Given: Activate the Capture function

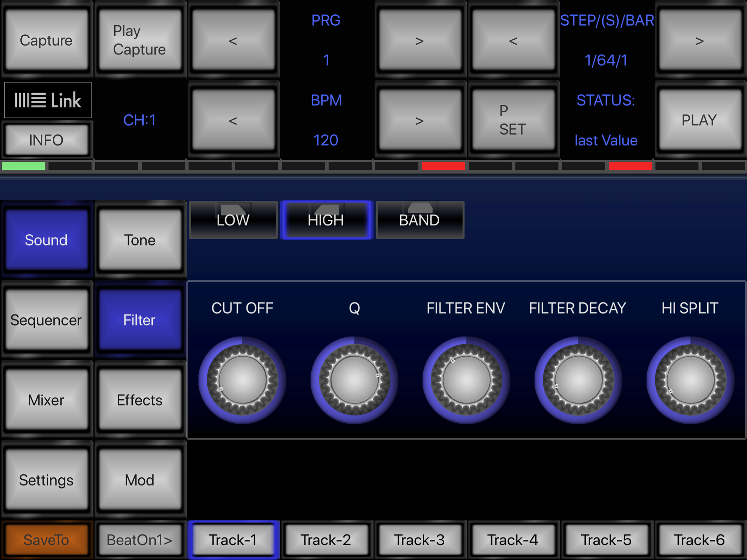Looking at the screenshot, I should [46, 40].
